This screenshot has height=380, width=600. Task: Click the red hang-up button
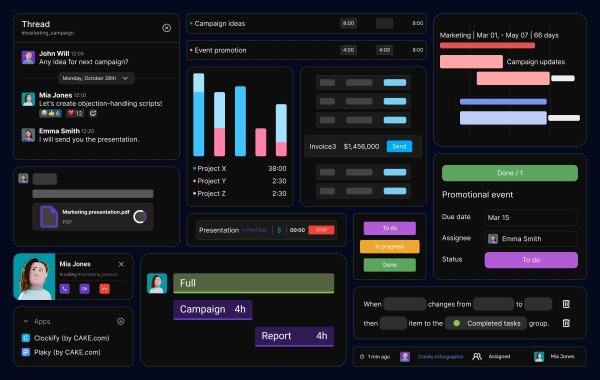pos(104,289)
